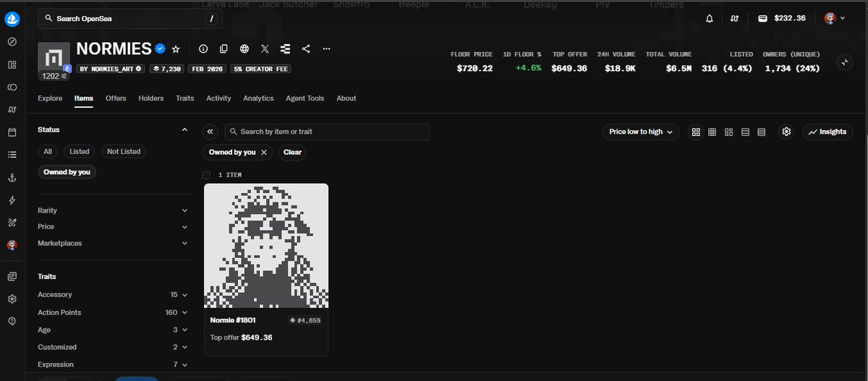Filter status by Not Listed
The height and width of the screenshot is (381, 868).
124,151
